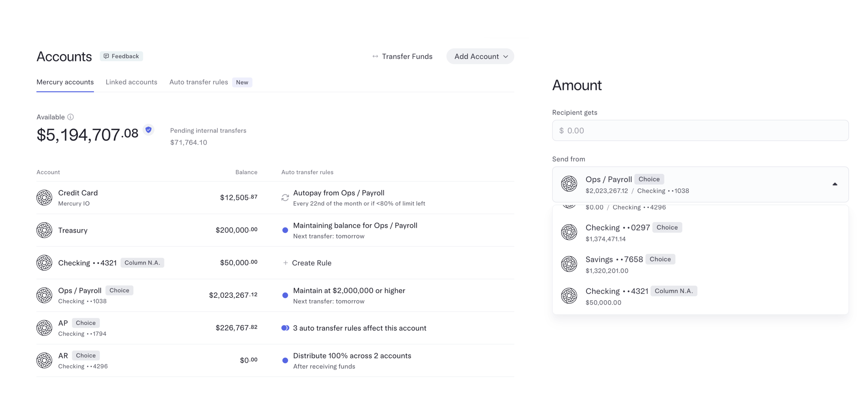Collapse the Send from account selector
The width and height of the screenshot is (868, 407).
(835, 184)
